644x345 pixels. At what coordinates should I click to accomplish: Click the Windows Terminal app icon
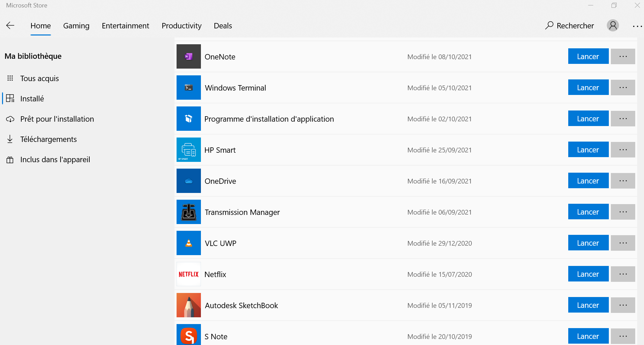tap(188, 88)
